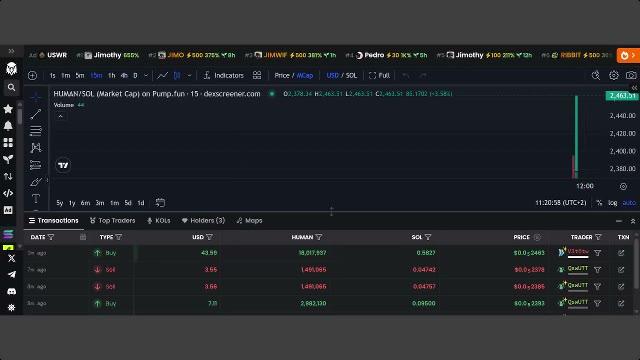This screenshot has height=360, width=640.
Task: Click the Full screen button
Action: [x=379, y=76]
